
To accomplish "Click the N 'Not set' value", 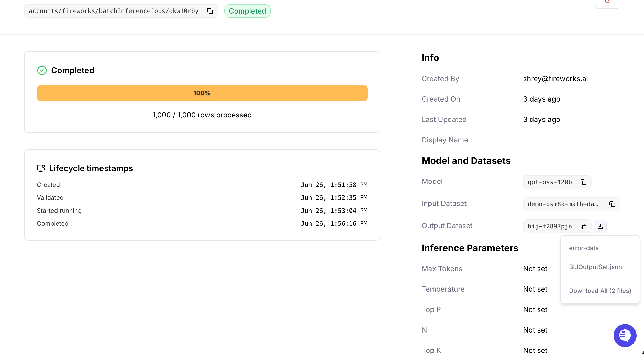I will (535, 330).
